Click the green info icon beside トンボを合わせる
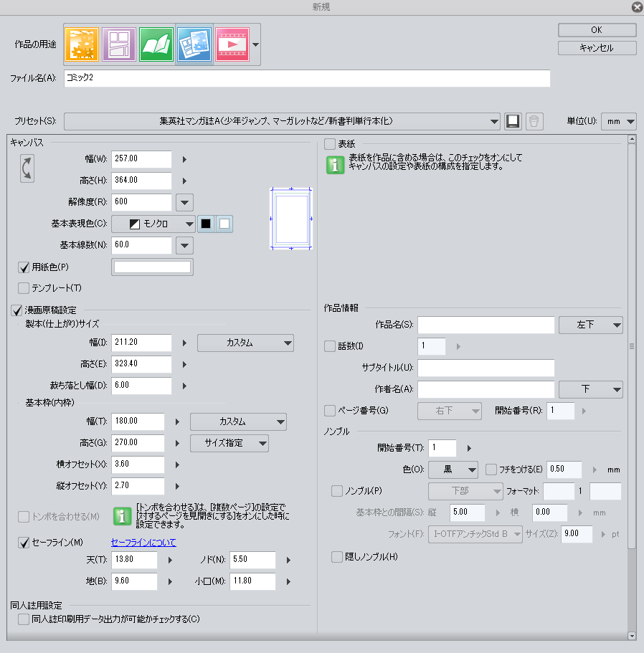Image resolution: width=644 pixels, height=653 pixels. 123,516
